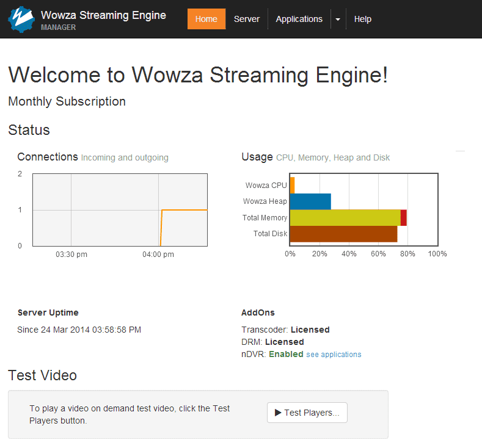Click the Wowza Streaming Engine title text
The image size is (482, 448).
coord(103,15)
